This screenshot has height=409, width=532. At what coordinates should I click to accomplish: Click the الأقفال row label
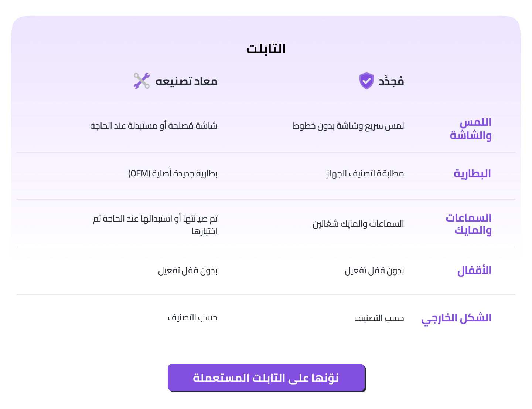tap(474, 271)
